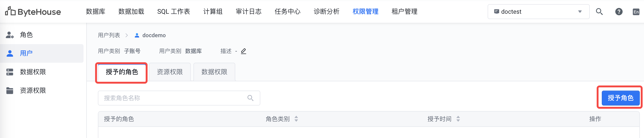Focus the 搜索角色名称 search field
644x138 pixels.
[x=173, y=98]
